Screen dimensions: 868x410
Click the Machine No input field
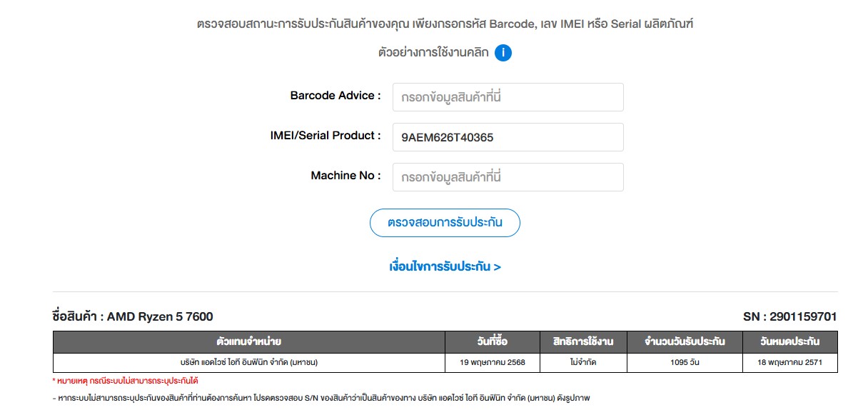click(508, 177)
